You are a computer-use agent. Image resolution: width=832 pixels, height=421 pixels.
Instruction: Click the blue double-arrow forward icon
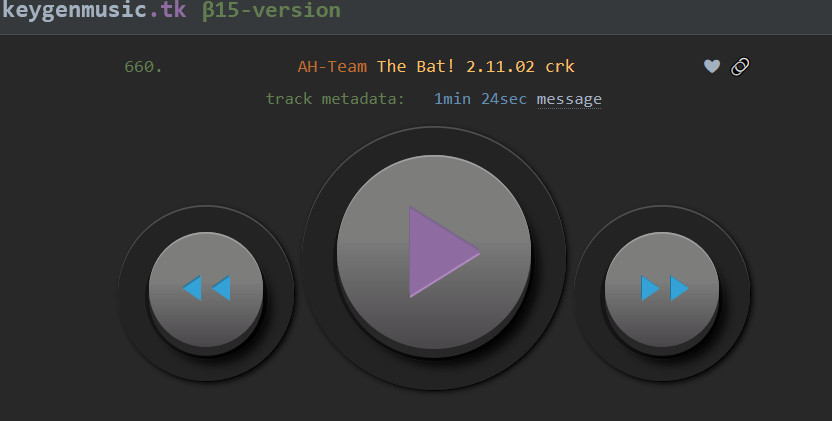pyautogui.click(x=664, y=288)
